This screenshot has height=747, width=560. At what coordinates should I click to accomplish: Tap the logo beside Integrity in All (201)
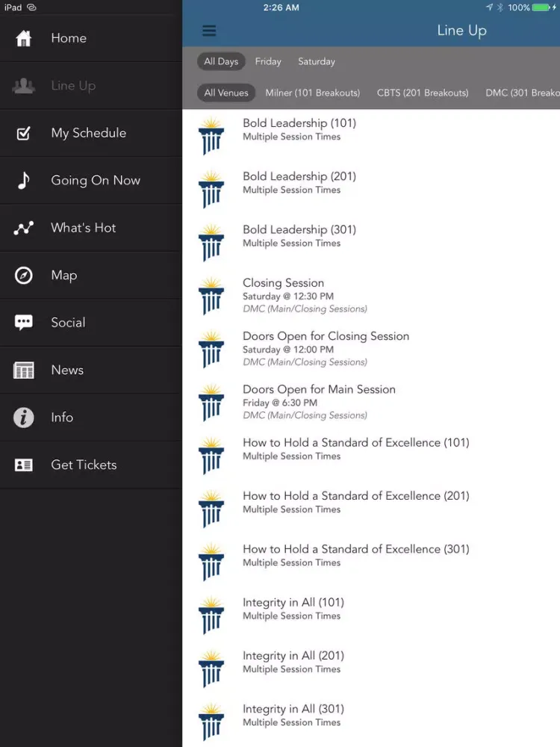tap(211, 669)
